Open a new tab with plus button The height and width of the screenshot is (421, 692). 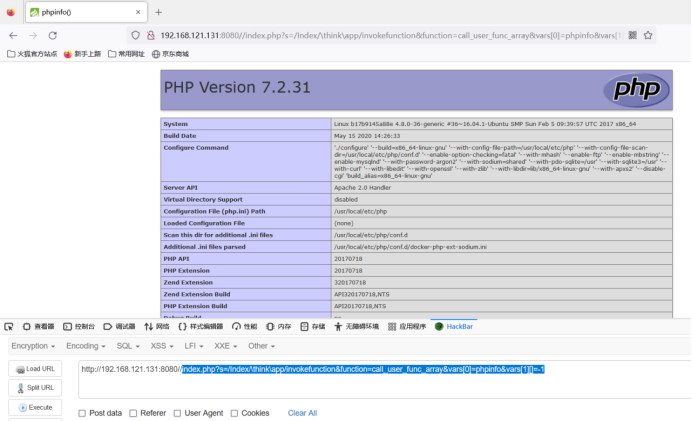pos(158,12)
